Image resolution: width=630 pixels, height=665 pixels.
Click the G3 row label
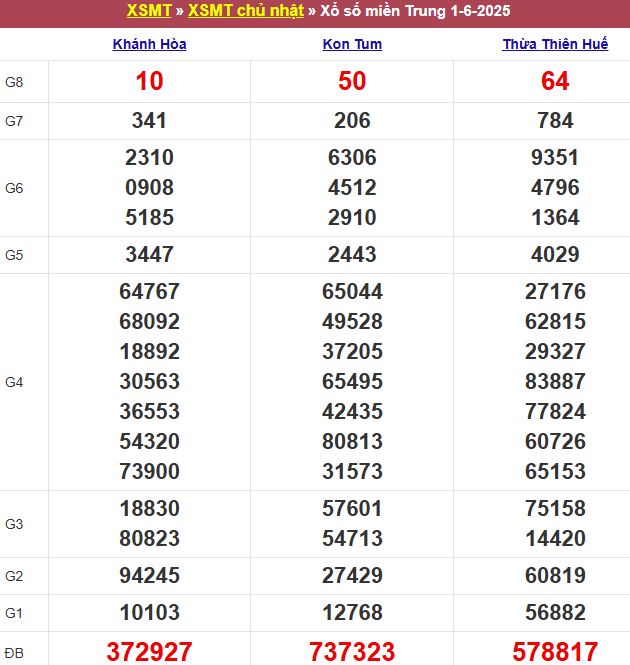point(14,524)
